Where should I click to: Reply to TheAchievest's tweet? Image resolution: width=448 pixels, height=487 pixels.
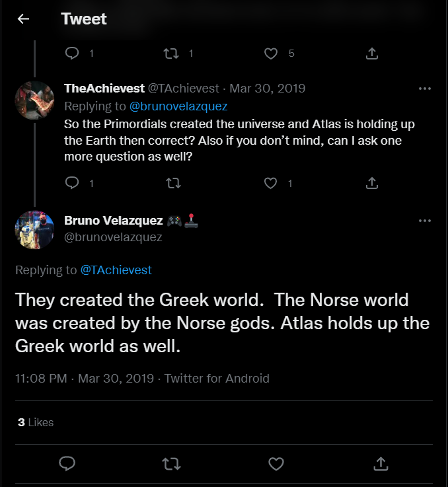coord(73,183)
